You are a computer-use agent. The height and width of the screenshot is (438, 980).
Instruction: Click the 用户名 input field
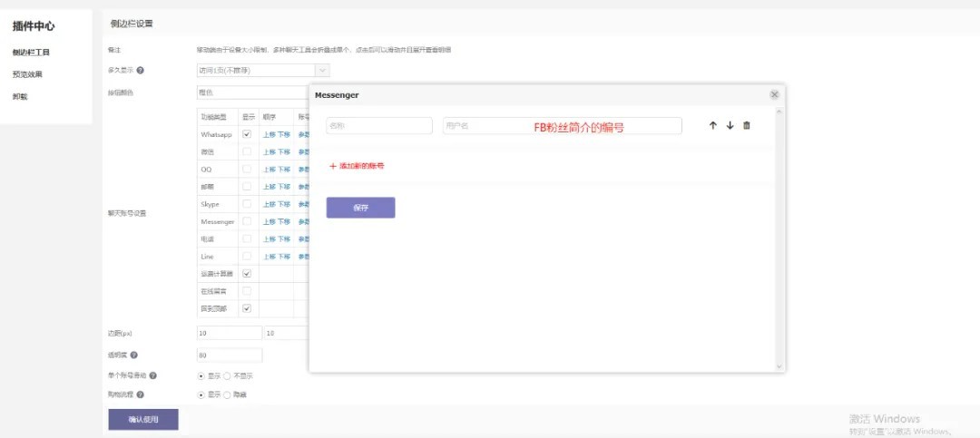click(x=562, y=125)
